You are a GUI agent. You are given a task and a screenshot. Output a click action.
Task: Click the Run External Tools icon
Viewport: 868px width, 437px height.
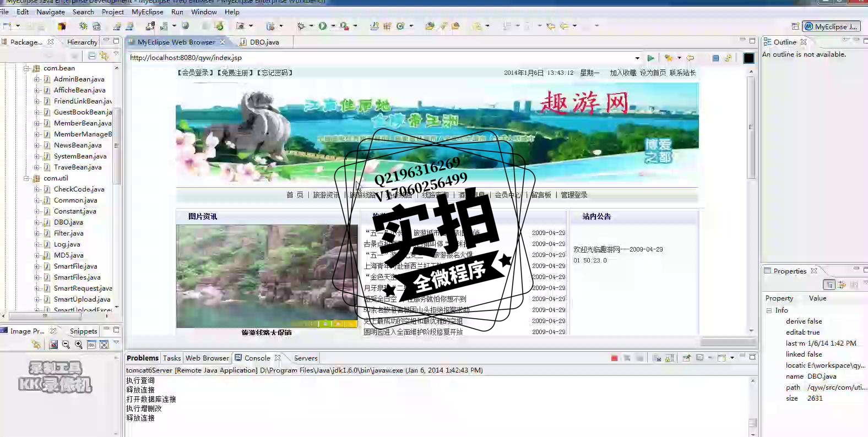344,26
